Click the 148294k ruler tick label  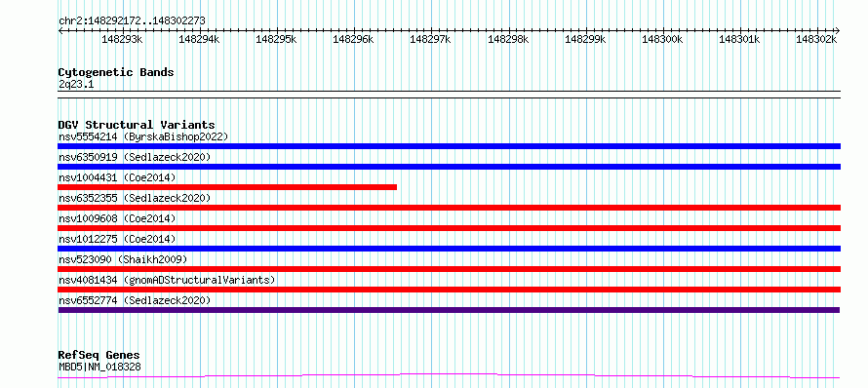[x=199, y=39]
